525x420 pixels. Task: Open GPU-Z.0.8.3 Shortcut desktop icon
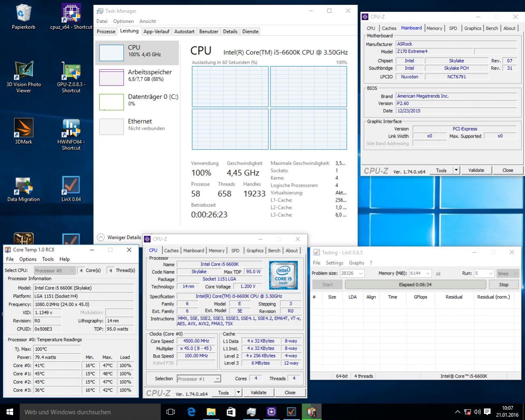coord(71,77)
